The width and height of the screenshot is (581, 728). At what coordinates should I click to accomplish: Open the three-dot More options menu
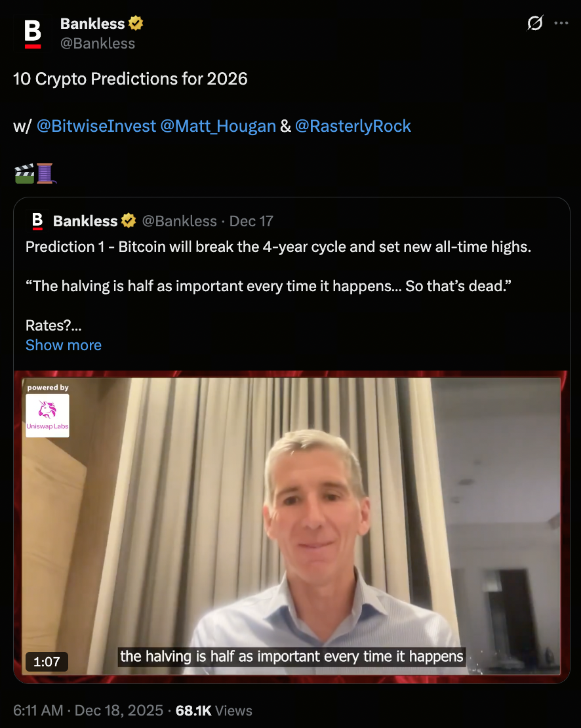(x=561, y=24)
